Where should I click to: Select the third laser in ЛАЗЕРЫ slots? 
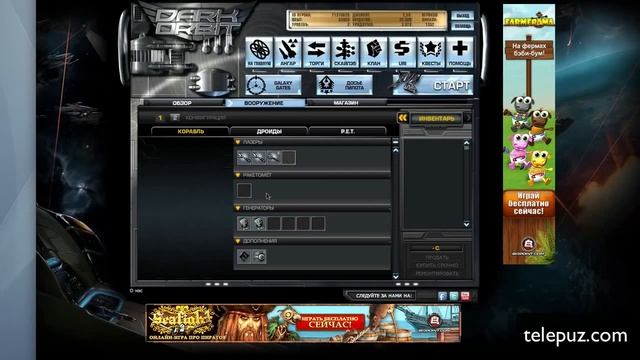coord(273,158)
